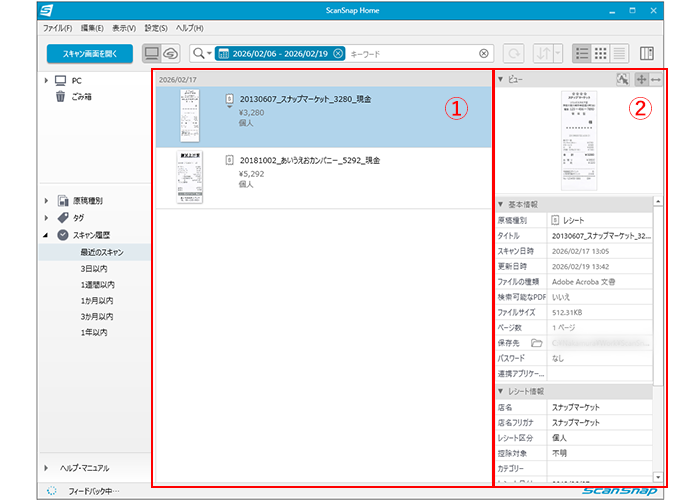Open the ヘルプ(H) menu
700x500 pixels.
tap(188, 28)
